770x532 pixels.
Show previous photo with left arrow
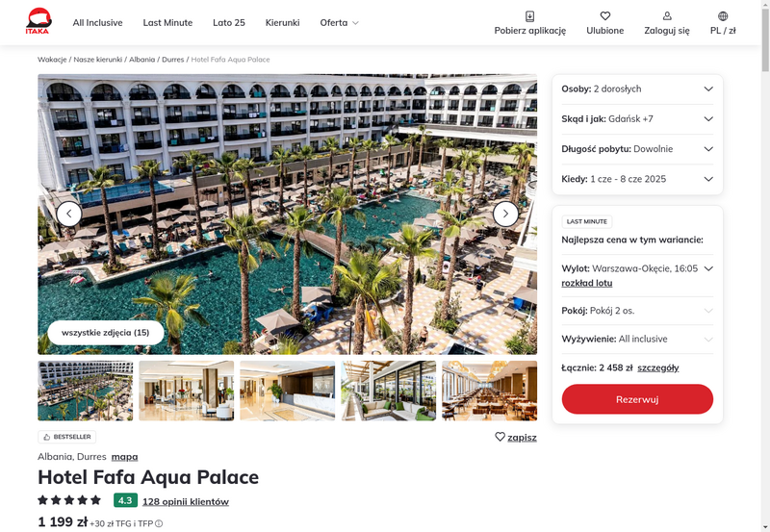(x=68, y=214)
